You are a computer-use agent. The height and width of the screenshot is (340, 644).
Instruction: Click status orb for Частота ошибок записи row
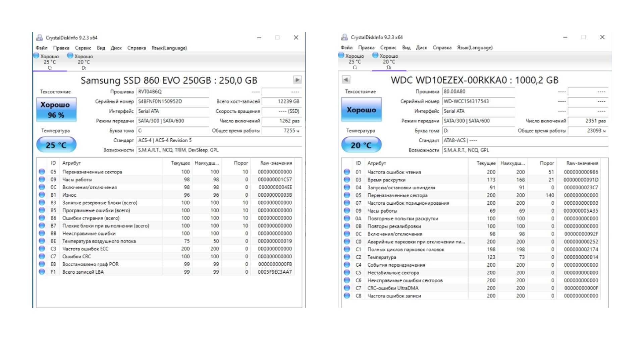tap(347, 296)
